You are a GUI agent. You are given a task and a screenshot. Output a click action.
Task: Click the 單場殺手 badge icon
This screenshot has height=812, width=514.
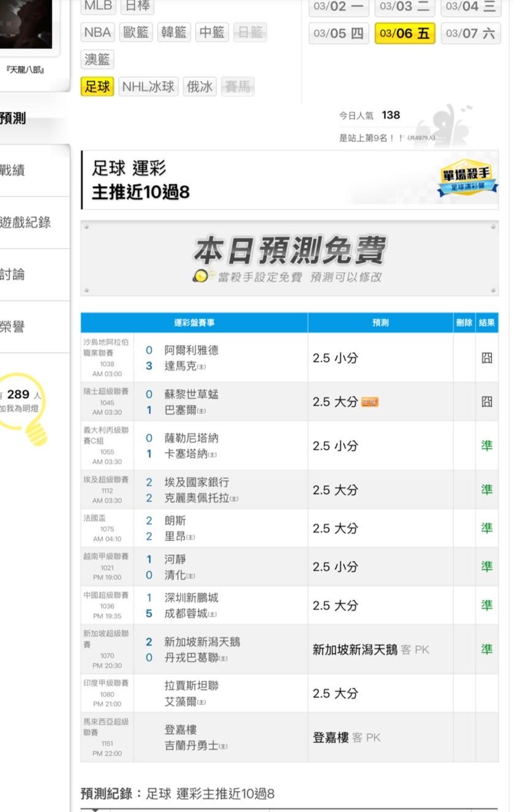[x=467, y=178]
